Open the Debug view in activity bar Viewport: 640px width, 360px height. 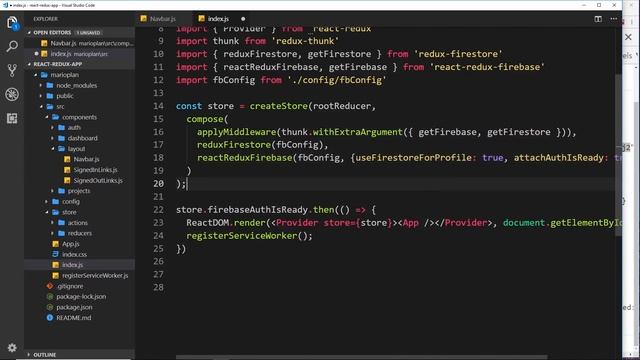coord(12,94)
